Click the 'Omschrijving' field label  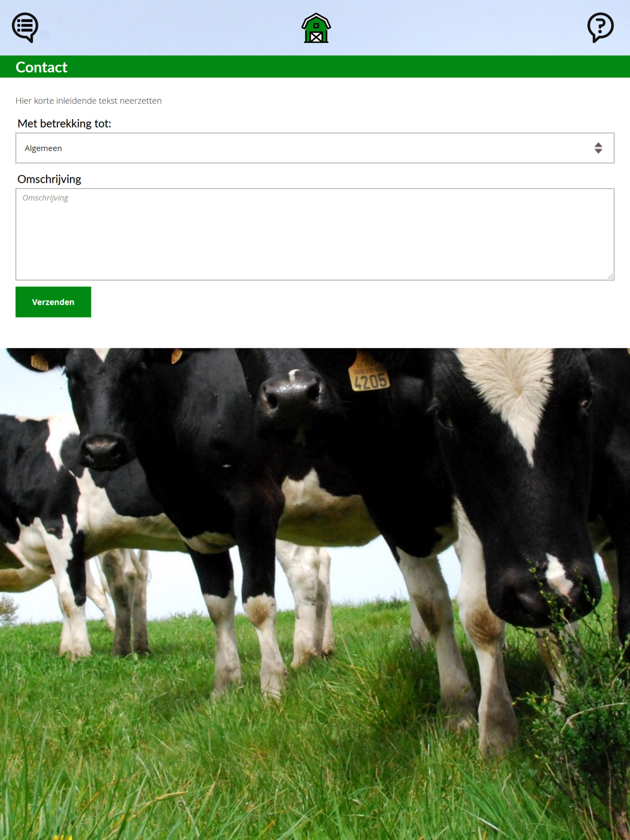coord(49,179)
